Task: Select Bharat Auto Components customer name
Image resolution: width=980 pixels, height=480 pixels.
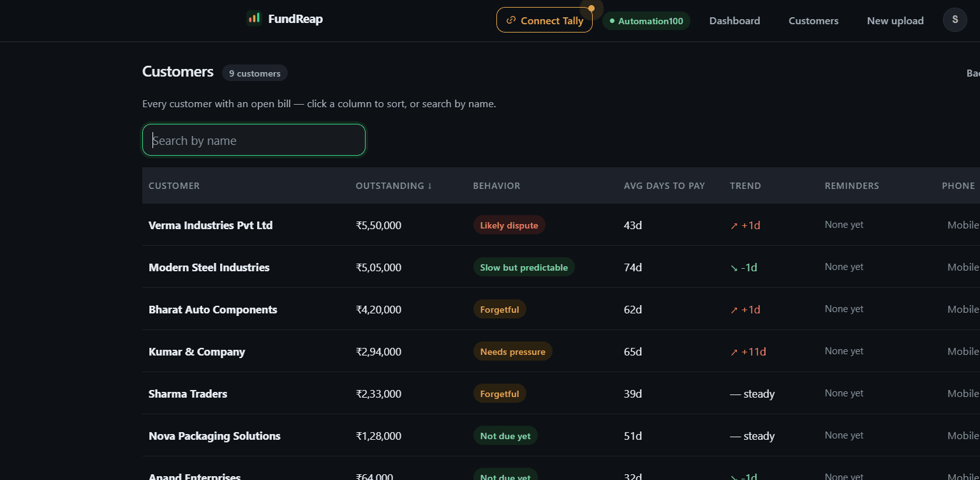Action: [212, 310]
